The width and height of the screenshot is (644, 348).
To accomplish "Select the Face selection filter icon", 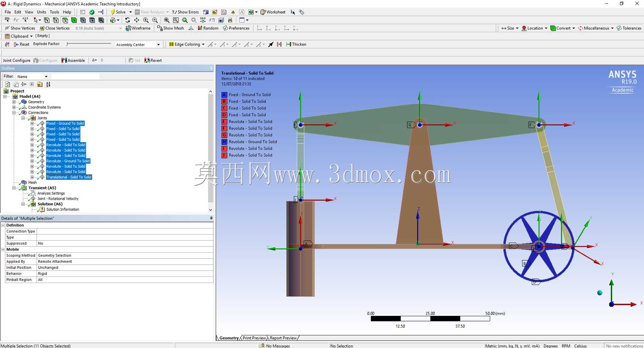I will coord(65,20).
